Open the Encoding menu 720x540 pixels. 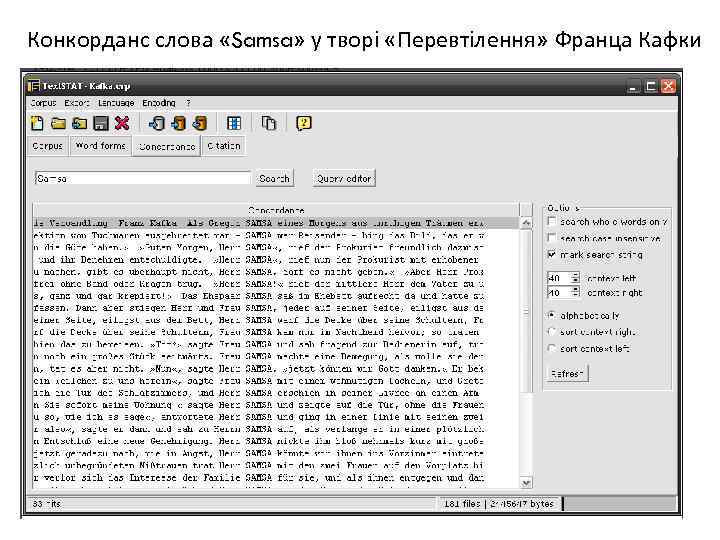159,103
